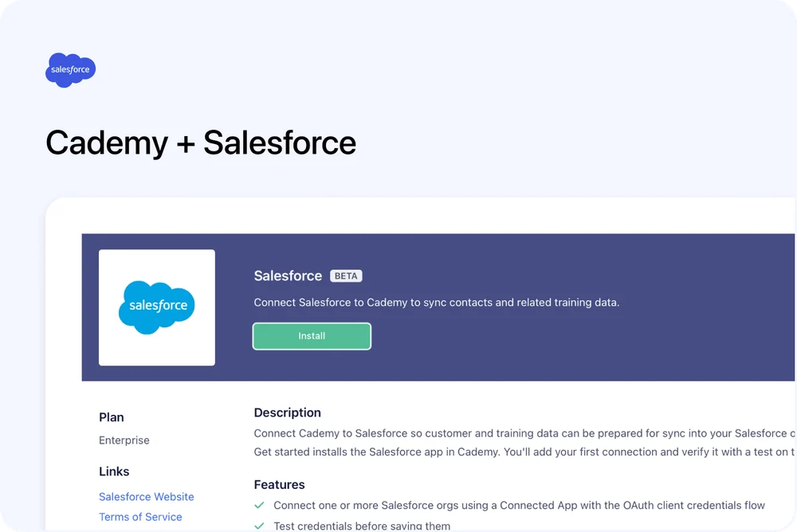This screenshot has height=532, width=797.
Task: Click the description line starting "Connect Cademy to Salesforce"
Action: click(x=524, y=433)
